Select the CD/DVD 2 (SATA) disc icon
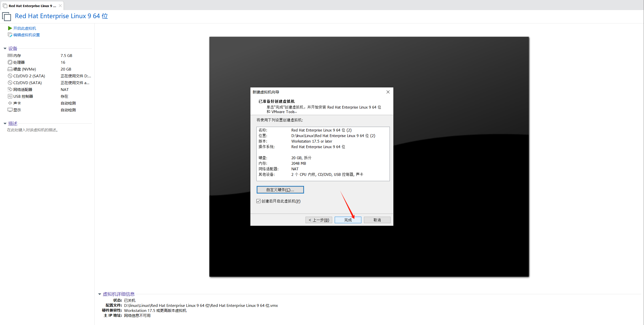Viewport: 644px width, 325px height. pyautogui.click(x=10, y=76)
